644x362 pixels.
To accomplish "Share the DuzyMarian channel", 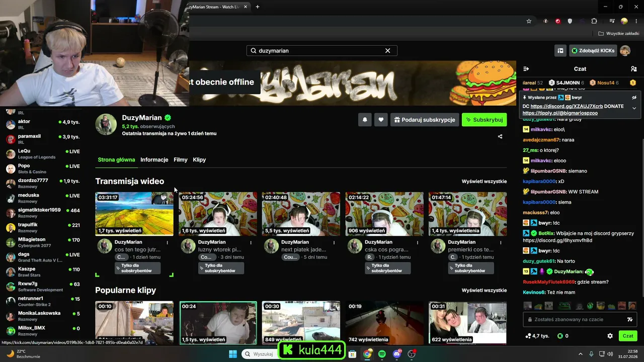I will point(500,136).
